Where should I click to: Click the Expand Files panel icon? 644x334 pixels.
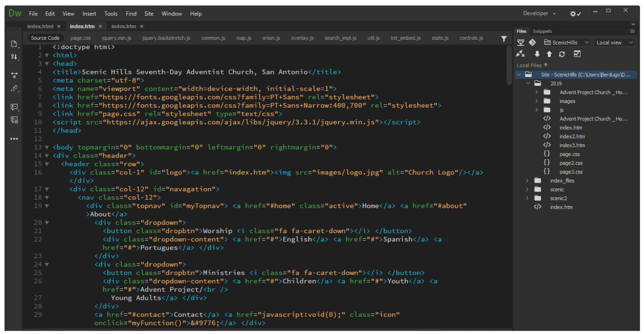click(577, 54)
